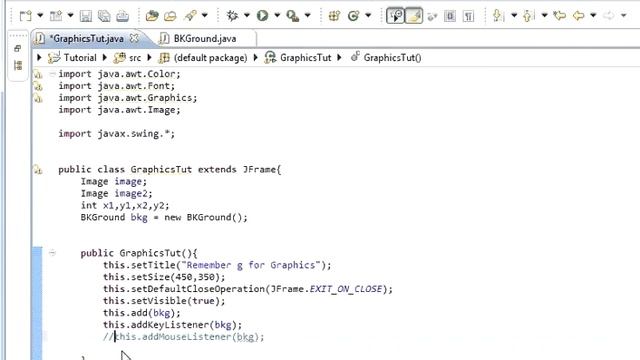Image resolution: width=640 pixels, height=360 pixels.
Task: Click the Search flashlight icon
Action: pos(190,16)
